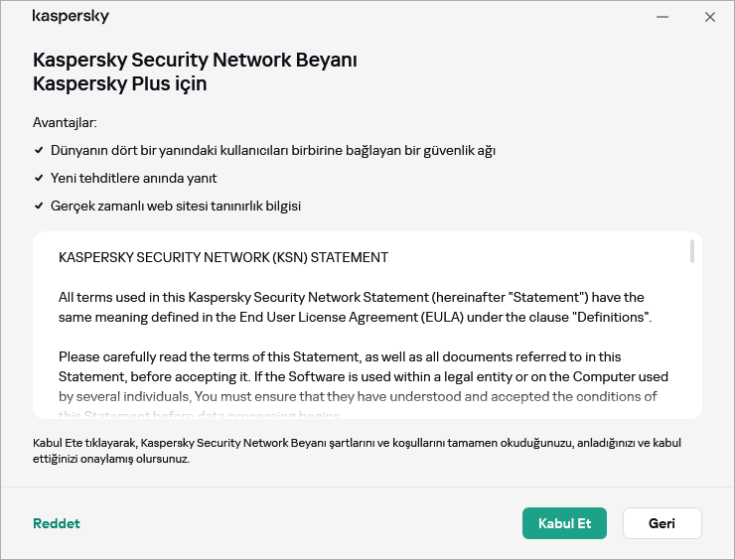The width and height of the screenshot is (735, 560).
Task: Click the 'All terms used in this' paragraph
Action: (x=353, y=307)
